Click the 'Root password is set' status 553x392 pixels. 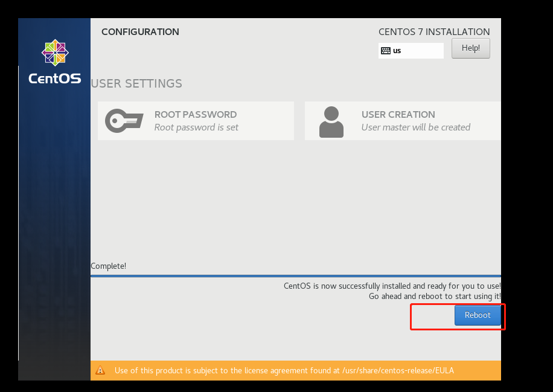(196, 127)
